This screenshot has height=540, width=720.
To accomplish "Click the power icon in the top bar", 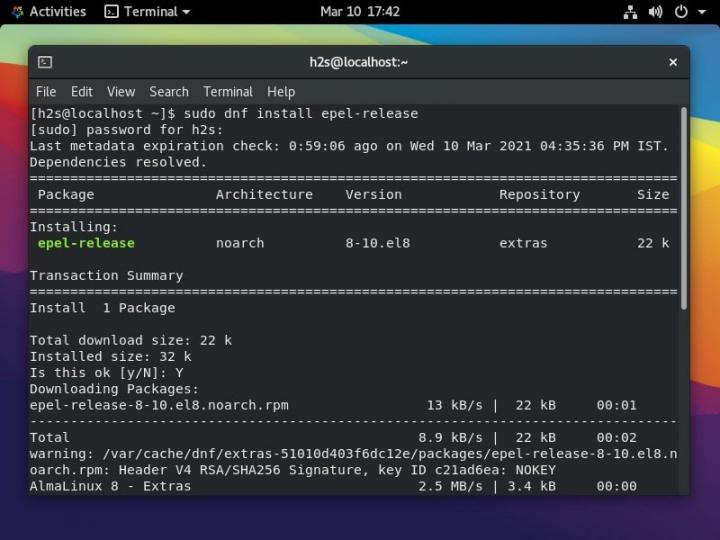I will 681,12.
